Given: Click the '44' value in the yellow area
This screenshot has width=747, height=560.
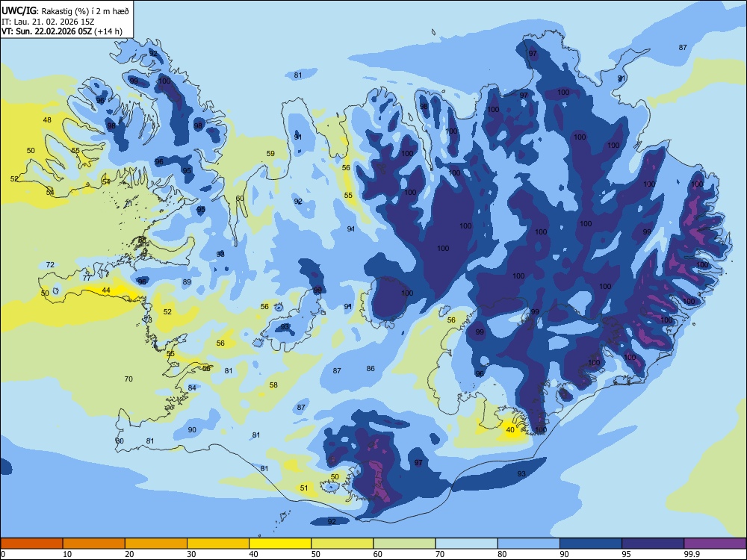Looking at the screenshot, I should point(106,290).
